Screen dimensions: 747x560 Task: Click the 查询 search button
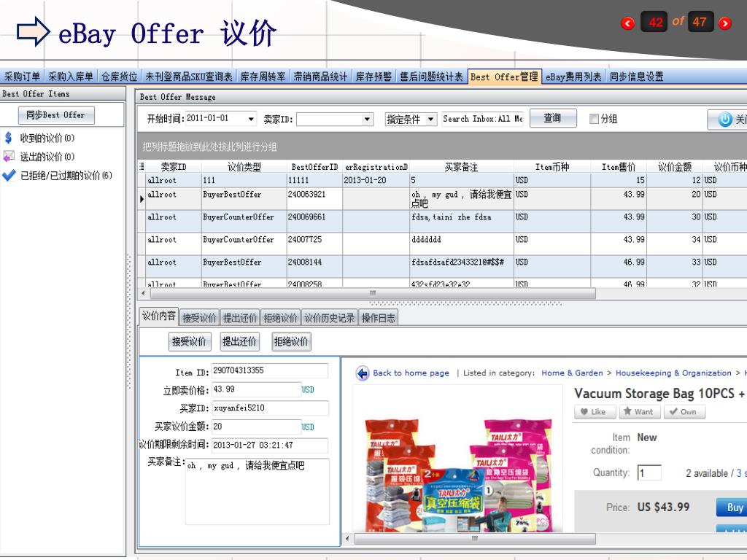553,119
